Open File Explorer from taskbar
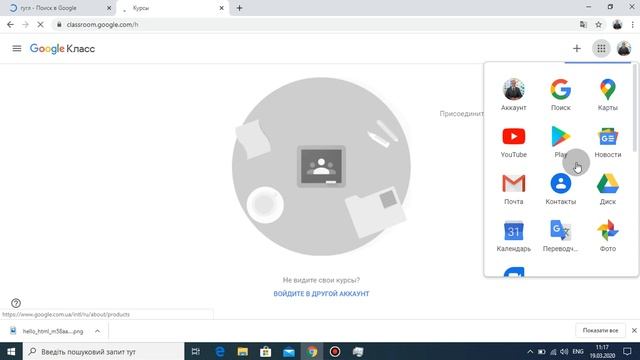 (x=242, y=351)
